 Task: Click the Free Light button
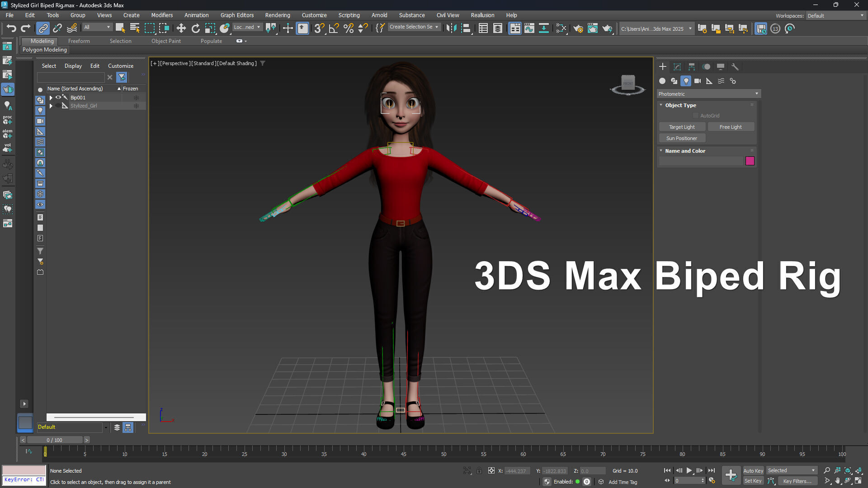tap(731, 127)
